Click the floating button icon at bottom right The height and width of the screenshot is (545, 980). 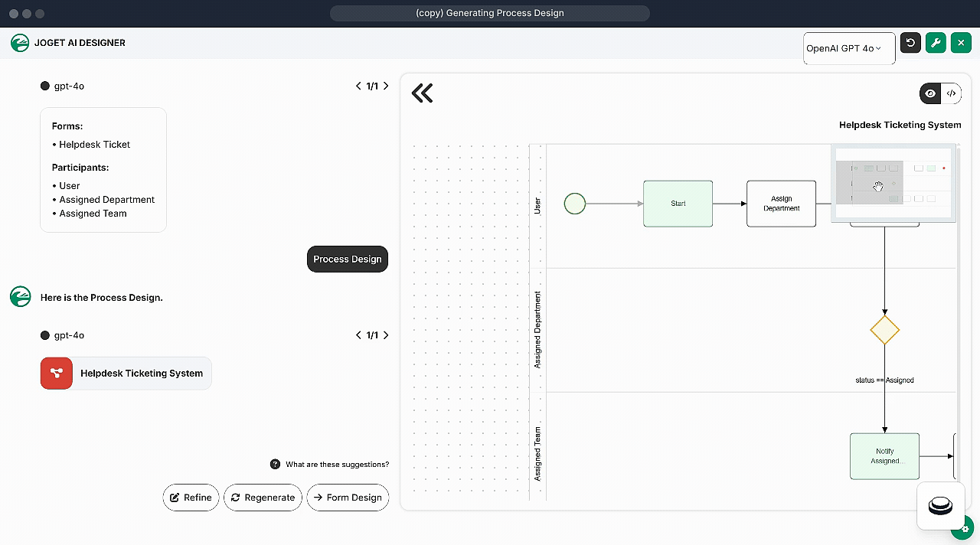pos(940,506)
